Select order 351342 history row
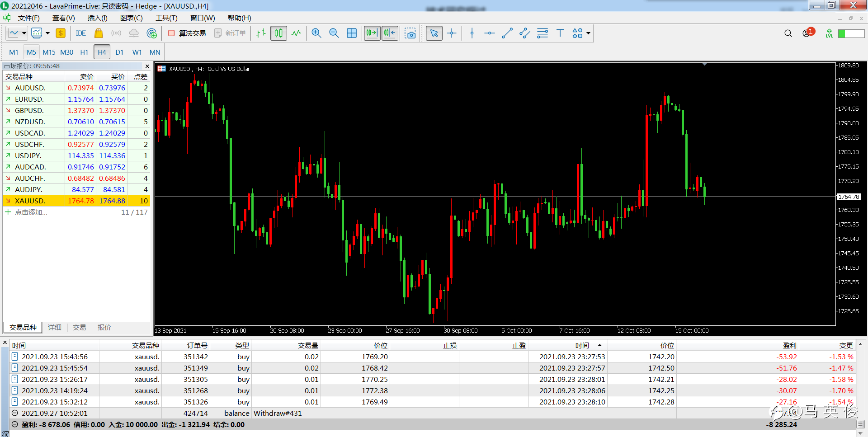Screen dimensions: 868x437 [x=433, y=357]
